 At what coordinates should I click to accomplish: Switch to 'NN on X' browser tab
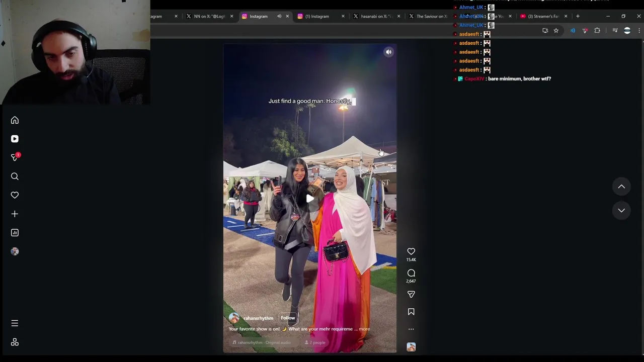209,16
